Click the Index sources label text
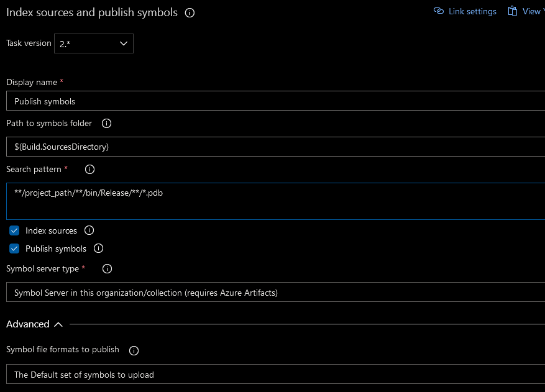Screen dimensions: 545x392 [51, 230]
